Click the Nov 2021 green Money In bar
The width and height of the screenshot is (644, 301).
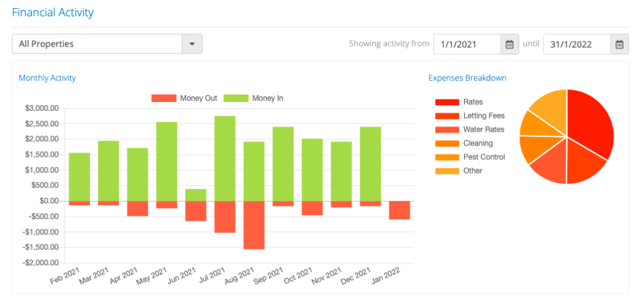(341, 171)
